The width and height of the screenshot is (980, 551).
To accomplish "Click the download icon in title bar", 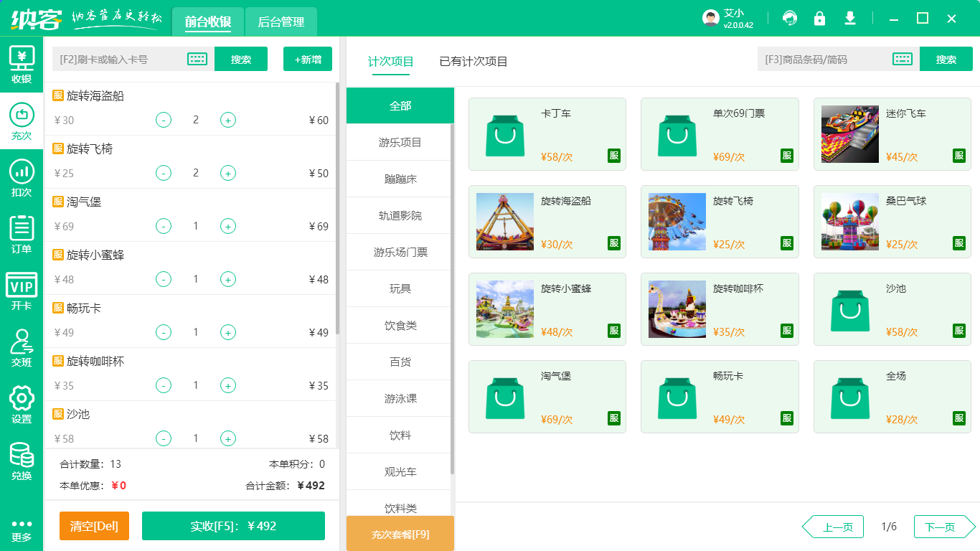I will coord(850,19).
